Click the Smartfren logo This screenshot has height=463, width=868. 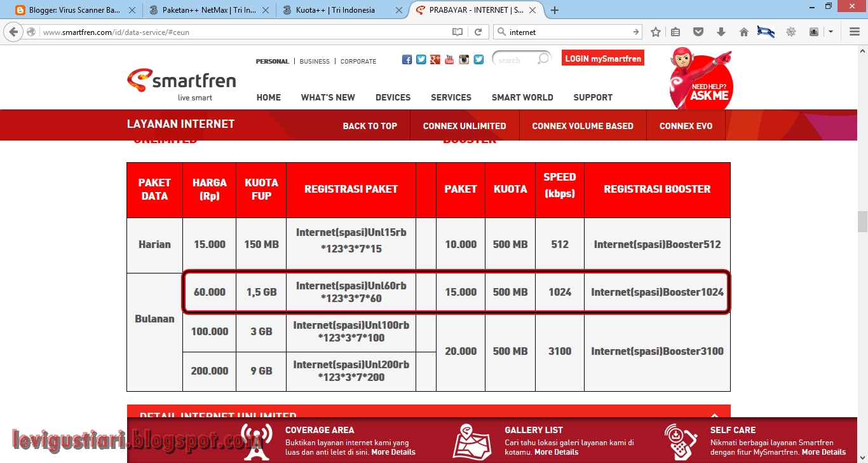click(x=181, y=85)
